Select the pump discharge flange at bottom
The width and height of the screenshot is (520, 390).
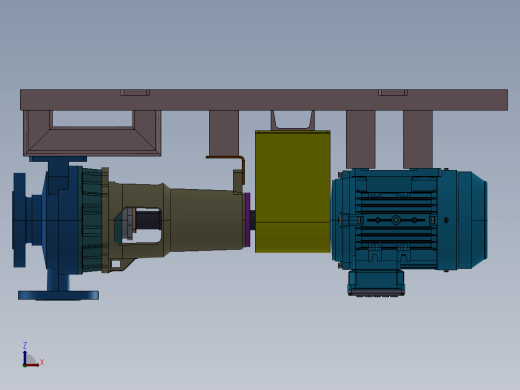click(x=58, y=295)
